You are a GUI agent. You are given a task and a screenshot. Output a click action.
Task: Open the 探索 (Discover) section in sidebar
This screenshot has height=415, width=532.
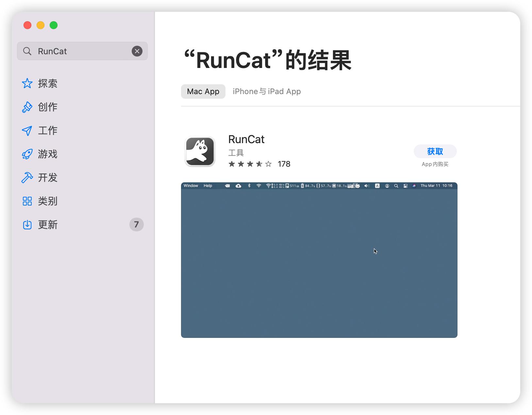[x=48, y=83]
